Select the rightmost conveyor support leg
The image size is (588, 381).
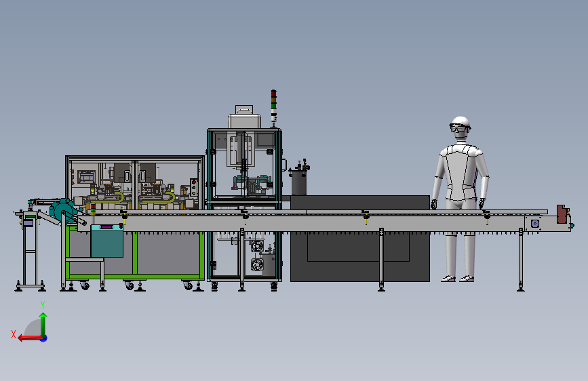pyautogui.click(x=520, y=260)
